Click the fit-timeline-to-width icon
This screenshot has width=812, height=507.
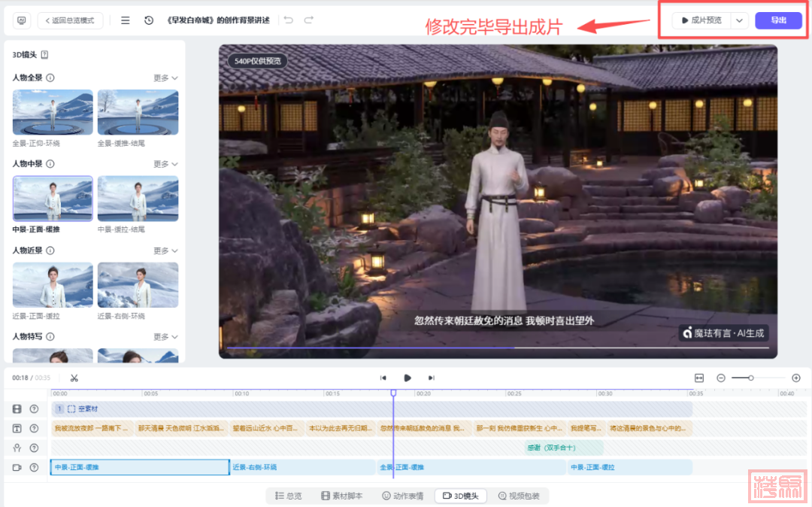699,378
